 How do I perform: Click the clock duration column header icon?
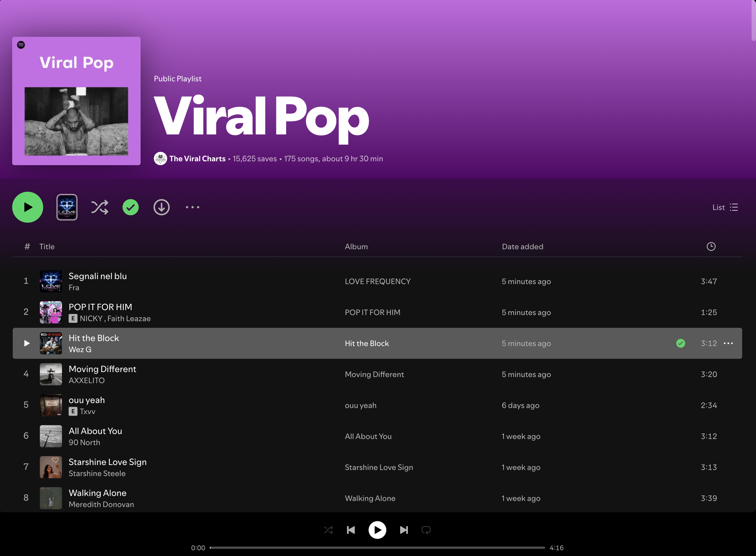(711, 247)
